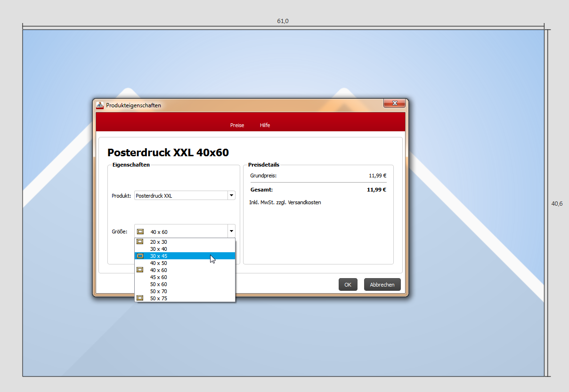Viewport: 569px width, 392px height.
Task: Click the Posterdruck XXL 40x60 heading
Action: click(168, 152)
